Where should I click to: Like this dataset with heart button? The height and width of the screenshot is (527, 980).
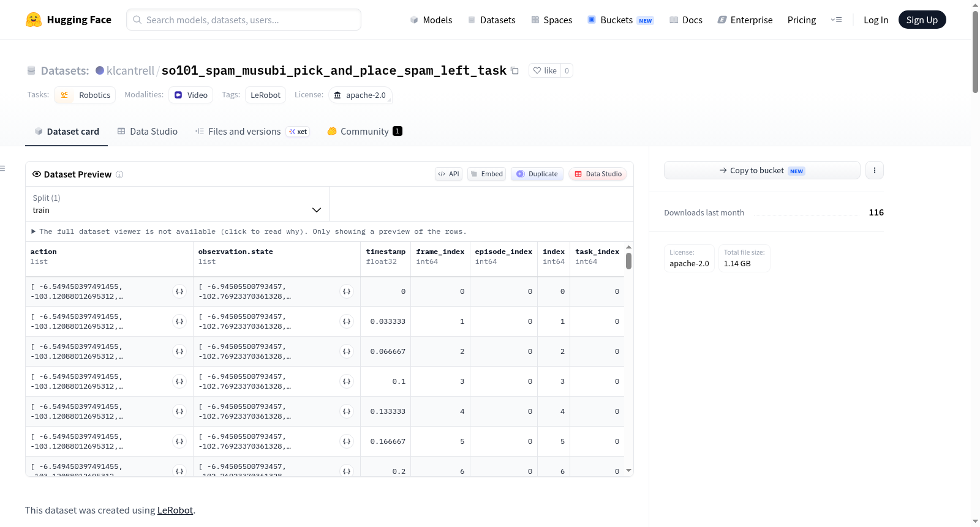pyautogui.click(x=545, y=70)
